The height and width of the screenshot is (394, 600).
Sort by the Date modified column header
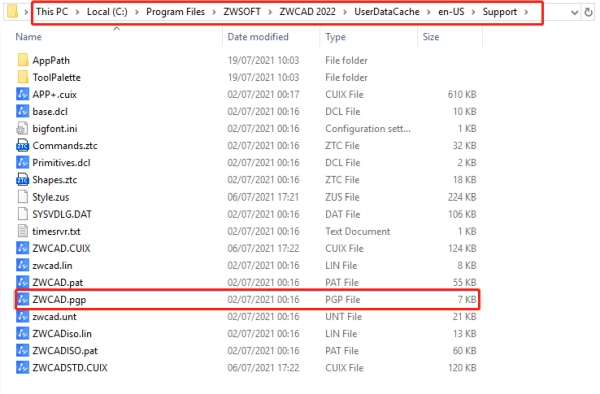pos(258,37)
